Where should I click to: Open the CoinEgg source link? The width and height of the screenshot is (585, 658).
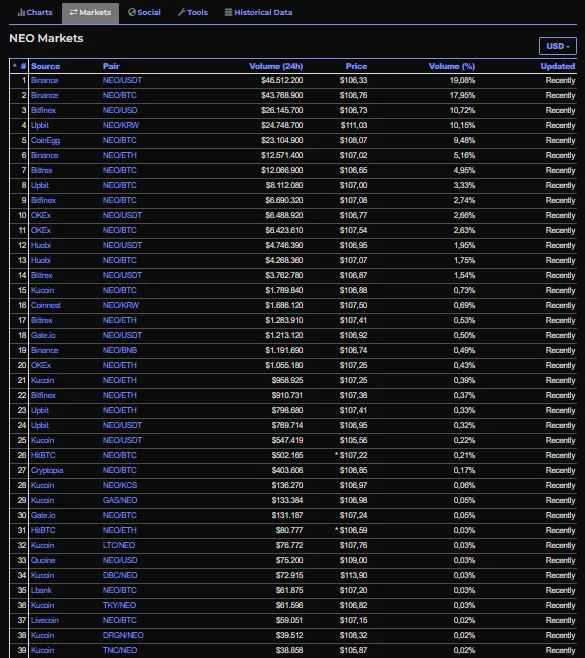(45, 141)
